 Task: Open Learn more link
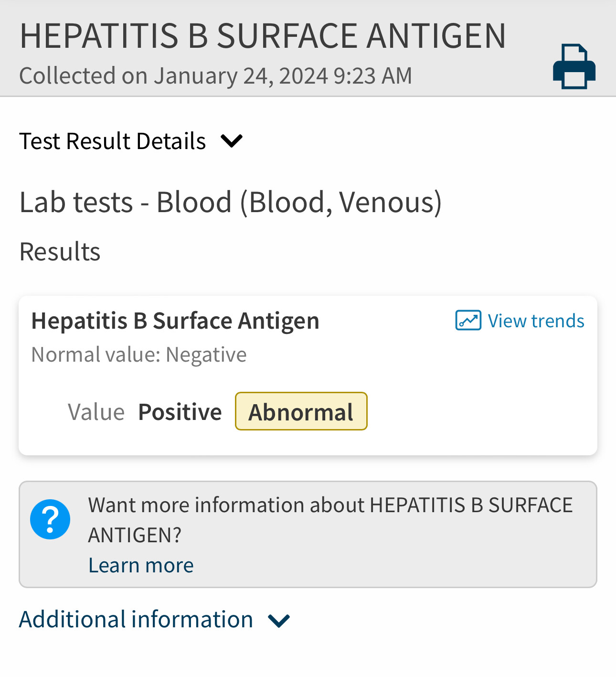141,565
